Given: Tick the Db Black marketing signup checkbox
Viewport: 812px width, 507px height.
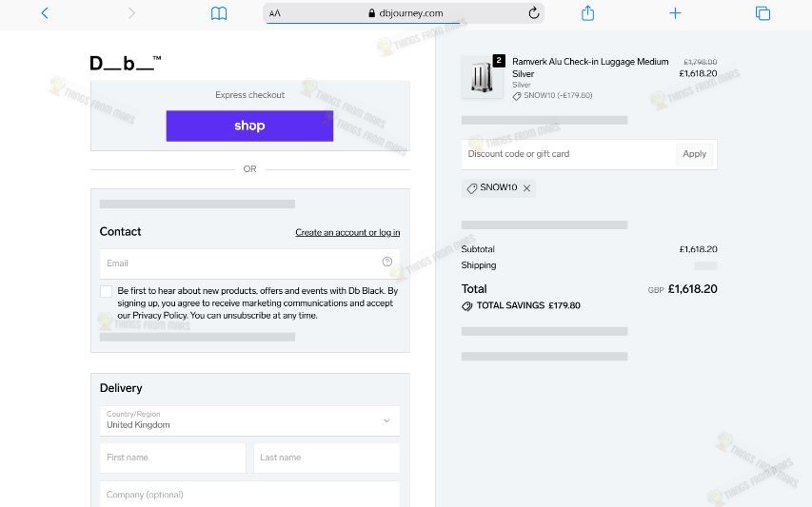Looking at the screenshot, I should (107, 291).
